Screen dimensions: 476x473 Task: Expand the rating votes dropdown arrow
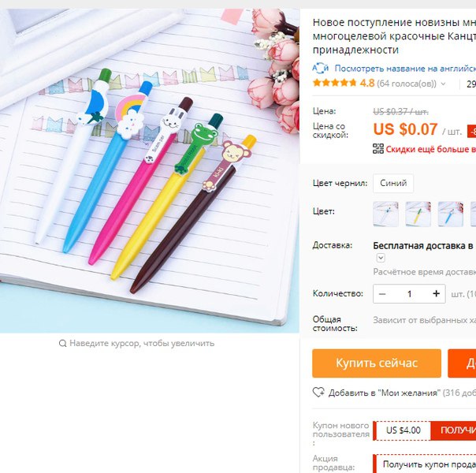tap(443, 84)
